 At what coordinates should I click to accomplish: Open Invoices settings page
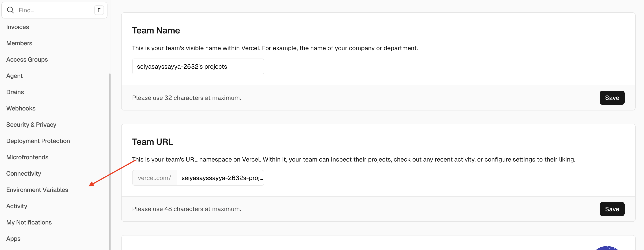(17, 27)
